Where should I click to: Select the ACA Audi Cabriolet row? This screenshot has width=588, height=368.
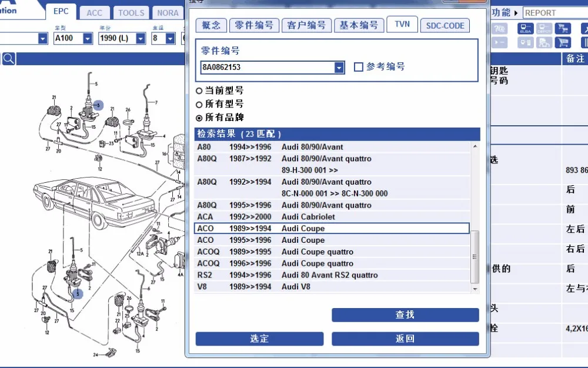(332, 216)
